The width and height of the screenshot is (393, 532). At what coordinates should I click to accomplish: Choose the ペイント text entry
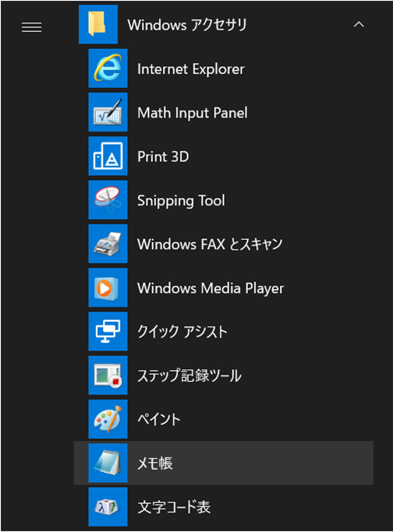coord(158,419)
